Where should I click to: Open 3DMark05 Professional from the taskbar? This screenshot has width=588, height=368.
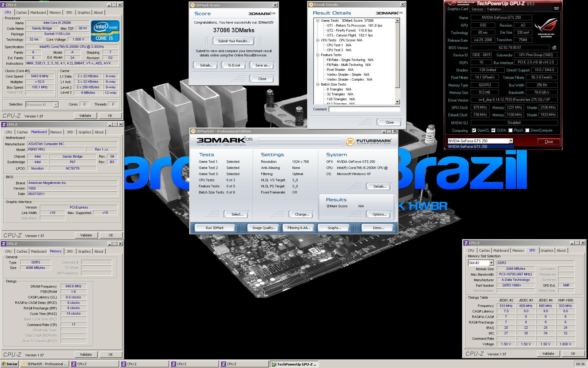(x=45, y=364)
